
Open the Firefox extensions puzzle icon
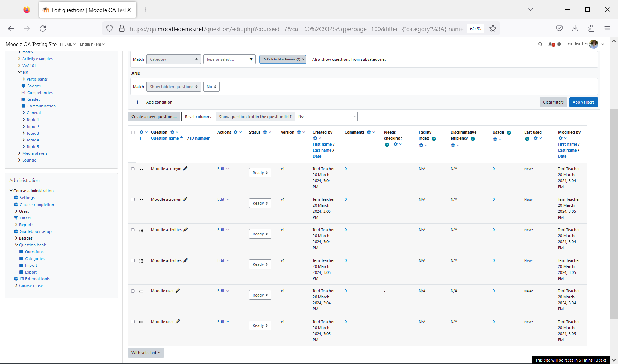click(x=591, y=29)
